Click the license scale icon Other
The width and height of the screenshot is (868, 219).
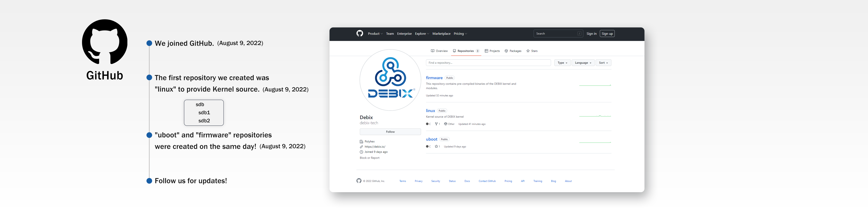[446, 124]
